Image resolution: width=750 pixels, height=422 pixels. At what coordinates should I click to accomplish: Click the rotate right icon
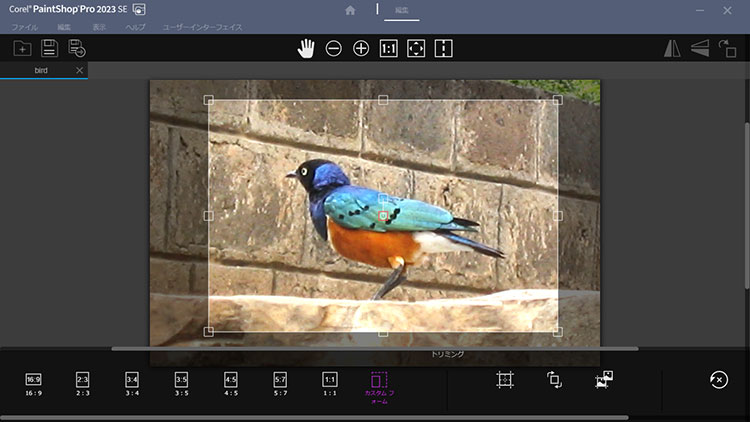click(x=728, y=48)
